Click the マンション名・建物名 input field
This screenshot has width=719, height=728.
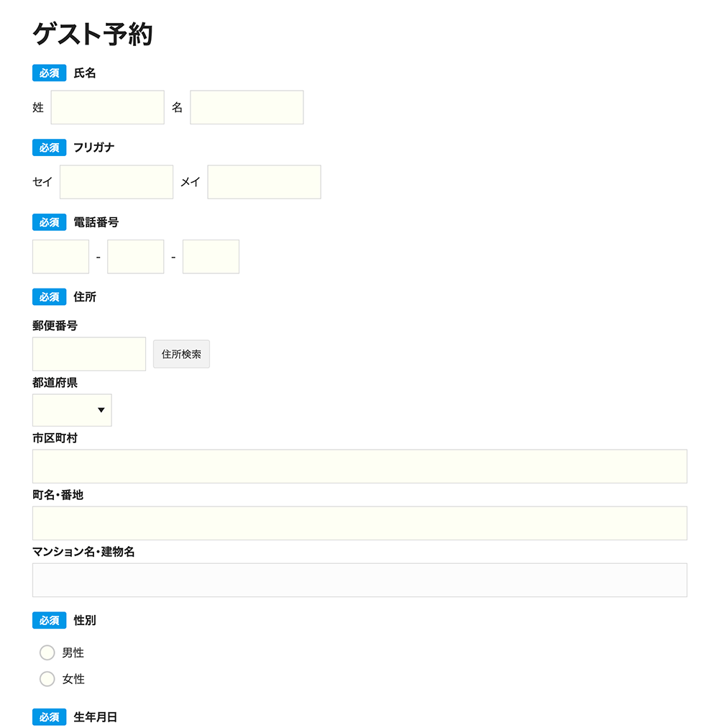pos(359,580)
